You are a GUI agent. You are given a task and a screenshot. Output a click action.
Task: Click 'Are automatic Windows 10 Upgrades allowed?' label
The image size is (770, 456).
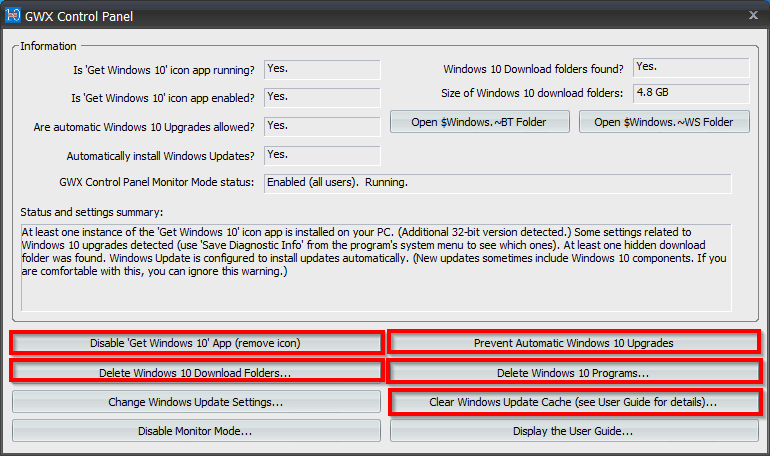(144, 127)
